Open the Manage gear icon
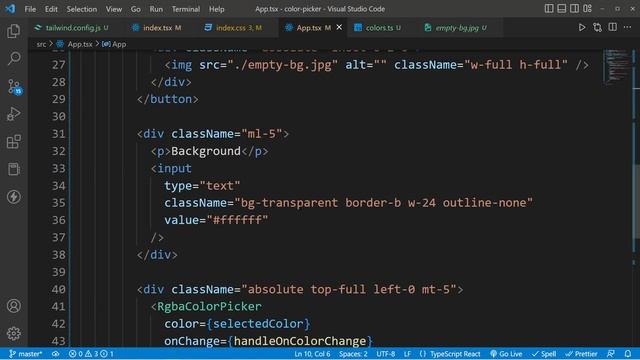This screenshot has height=360, width=640. [x=13, y=333]
